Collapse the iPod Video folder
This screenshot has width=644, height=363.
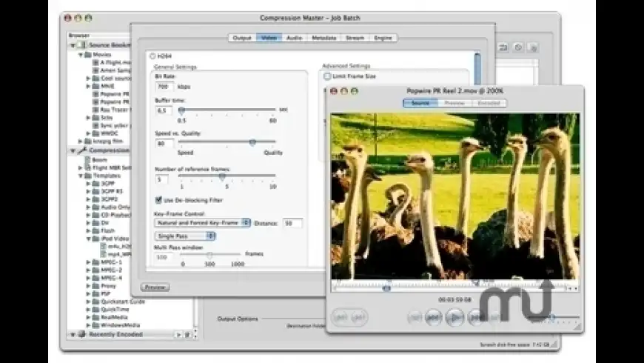coord(88,239)
